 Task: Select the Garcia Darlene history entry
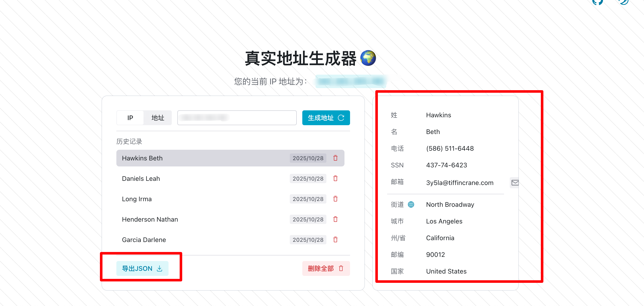click(144, 239)
